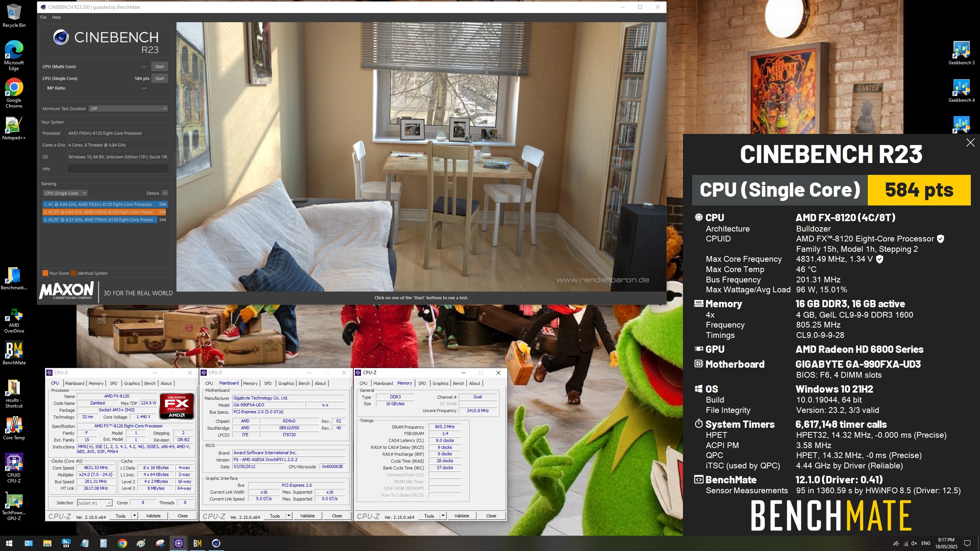Launch Microsoft Edge from the desktop
Viewport: 980px width, 551px height.
pos(14,55)
